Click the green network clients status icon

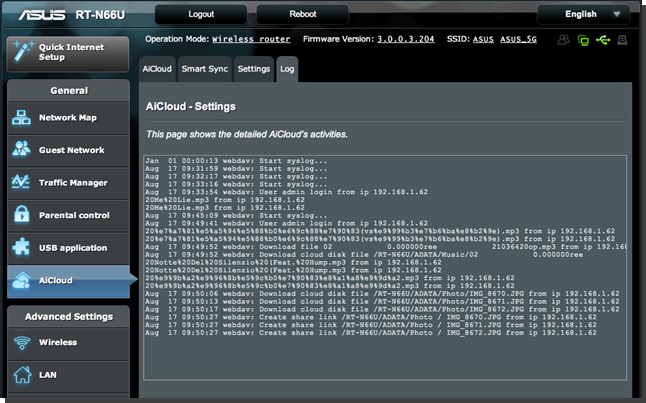pos(582,40)
